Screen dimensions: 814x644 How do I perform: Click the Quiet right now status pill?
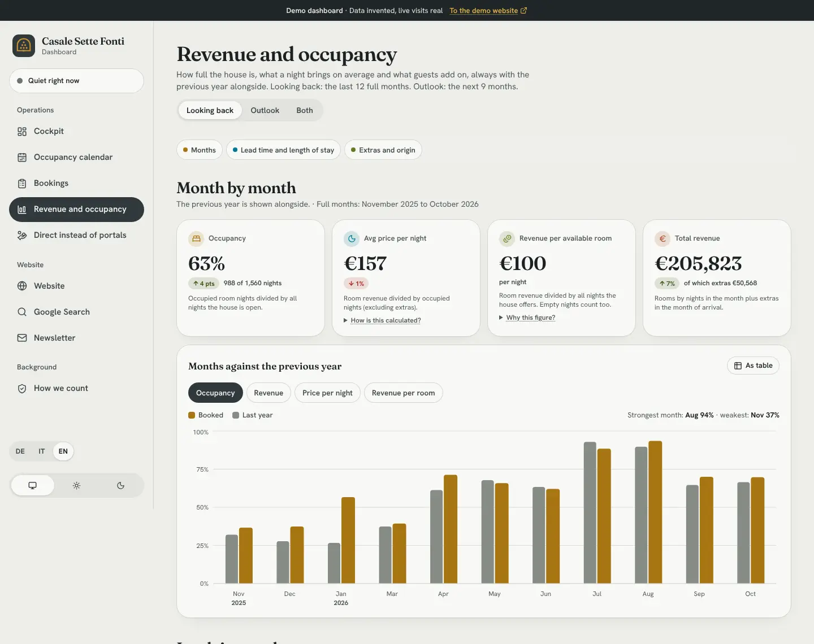(x=76, y=81)
